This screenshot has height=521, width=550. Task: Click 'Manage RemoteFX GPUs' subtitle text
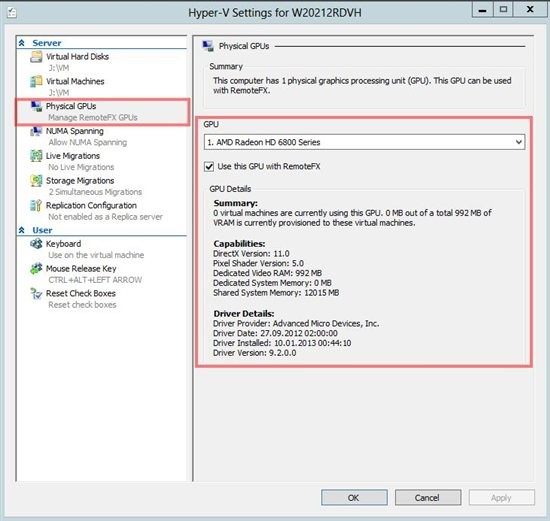tap(93, 118)
